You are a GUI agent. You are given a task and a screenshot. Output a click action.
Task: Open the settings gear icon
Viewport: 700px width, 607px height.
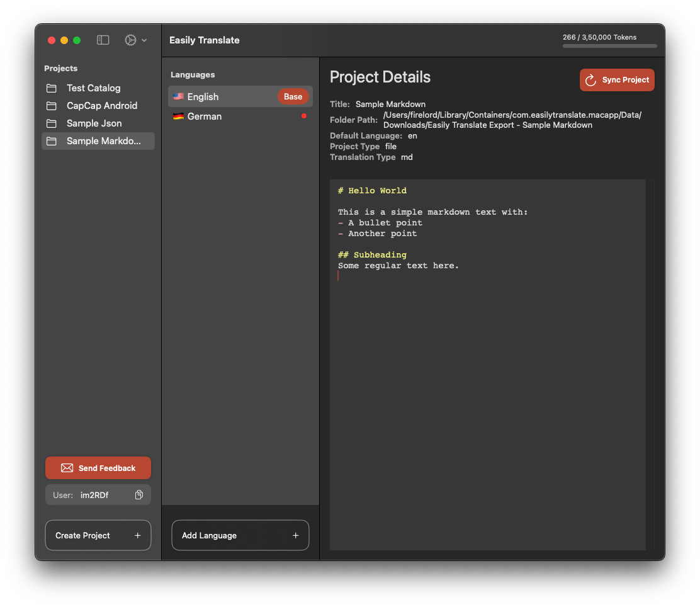pos(130,40)
